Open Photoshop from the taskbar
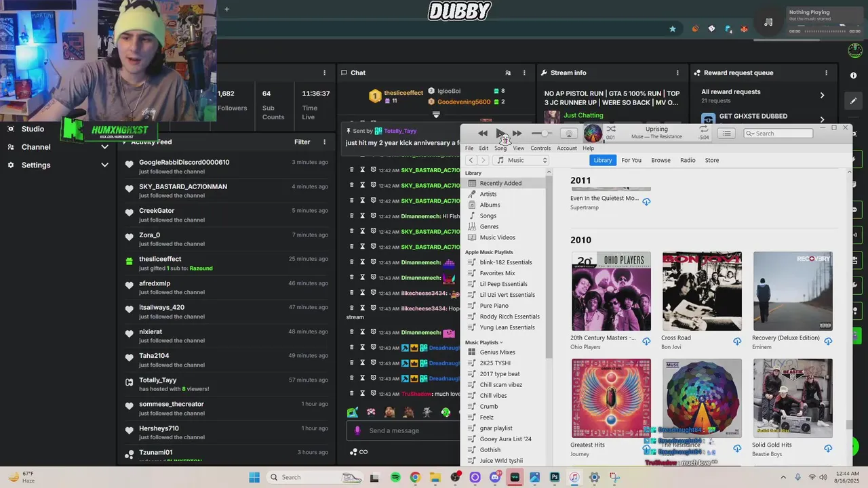The image size is (868, 488). click(555, 477)
